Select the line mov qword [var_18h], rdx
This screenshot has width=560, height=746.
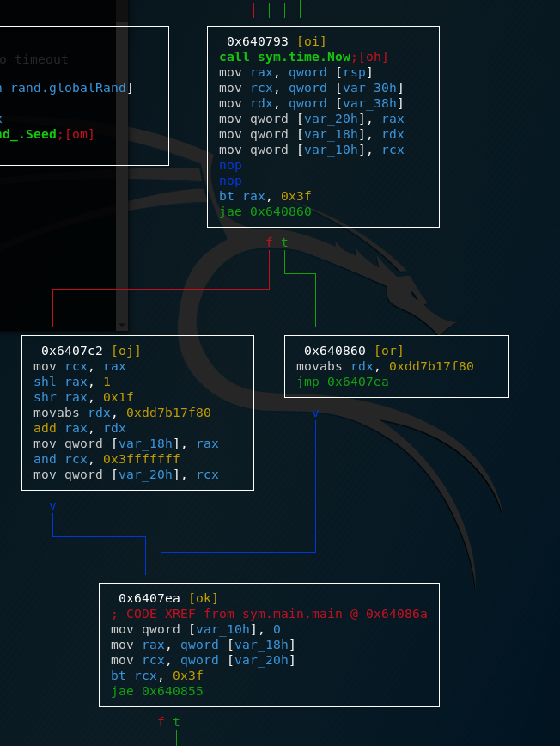point(312,135)
